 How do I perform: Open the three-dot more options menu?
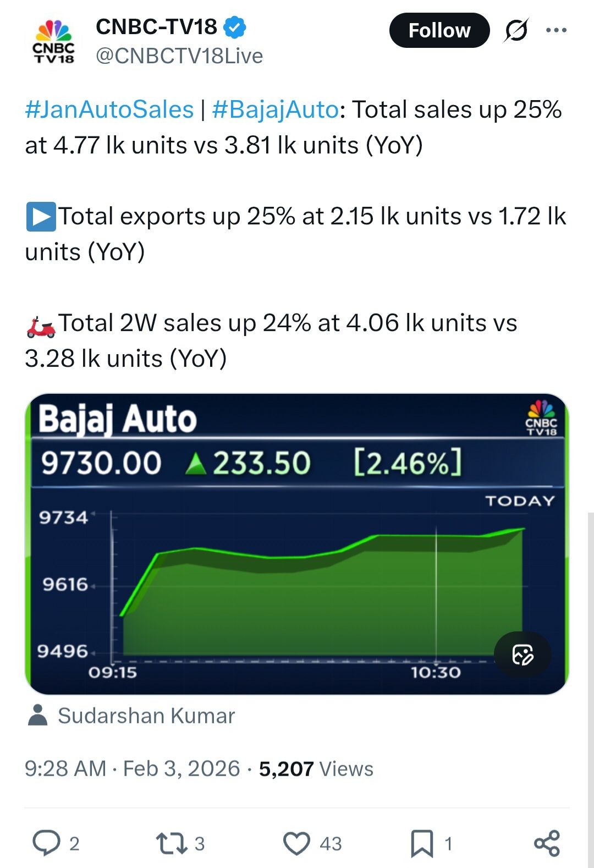556,30
